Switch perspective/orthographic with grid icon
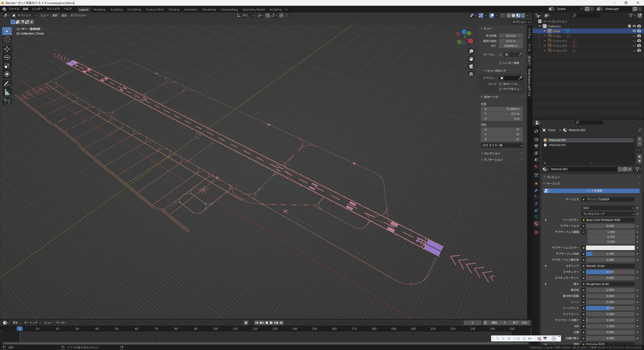The height and width of the screenshot is (350, 644). (471, 74)
